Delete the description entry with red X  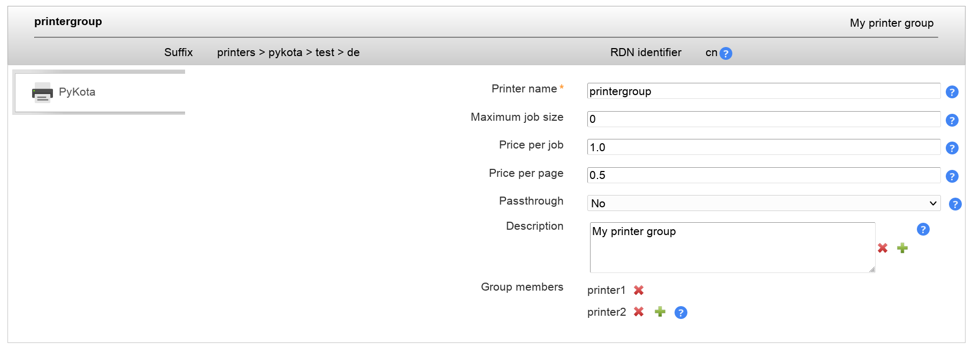(x=883, y=248)
